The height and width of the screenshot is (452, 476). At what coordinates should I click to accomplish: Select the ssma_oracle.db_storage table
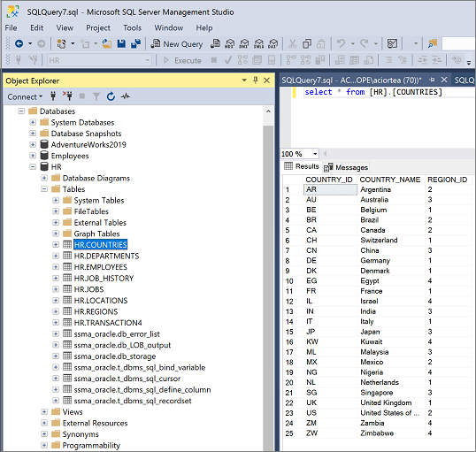tap(115, 356)
